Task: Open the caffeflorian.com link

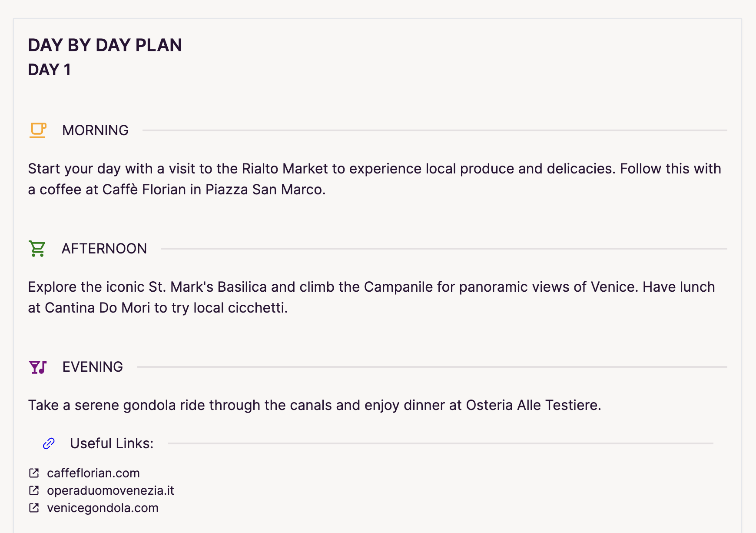Action: click(93, 473)
